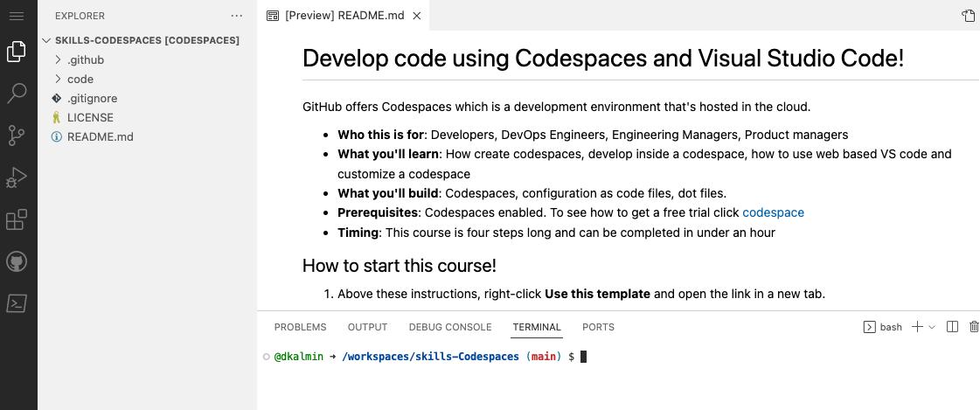
Task: Open the Source Control view
Action: tap(17, 136)
